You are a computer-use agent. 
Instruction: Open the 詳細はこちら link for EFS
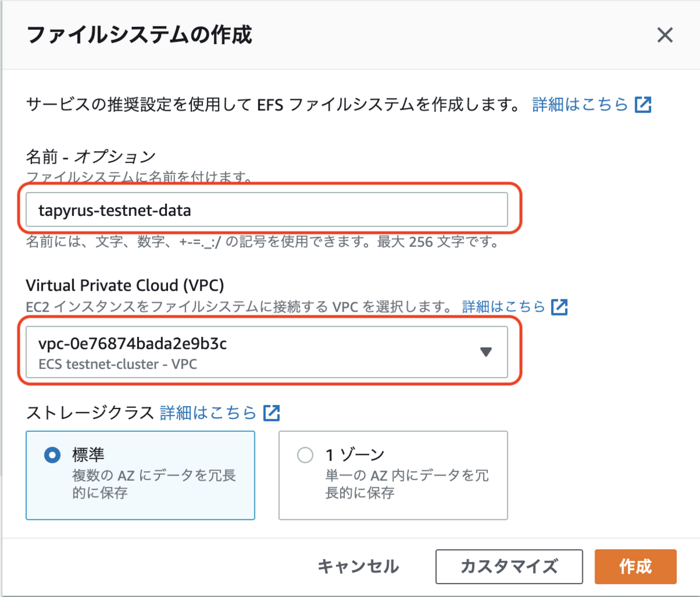pos(580,105)
